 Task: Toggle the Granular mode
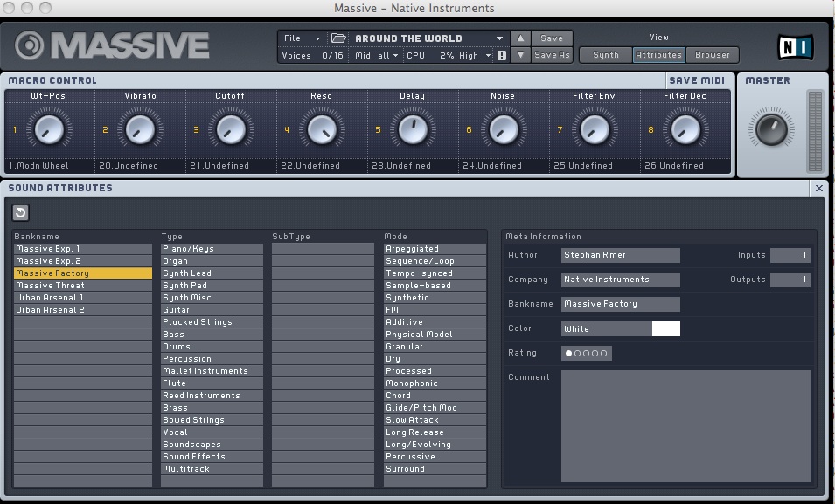pos(435,347)
